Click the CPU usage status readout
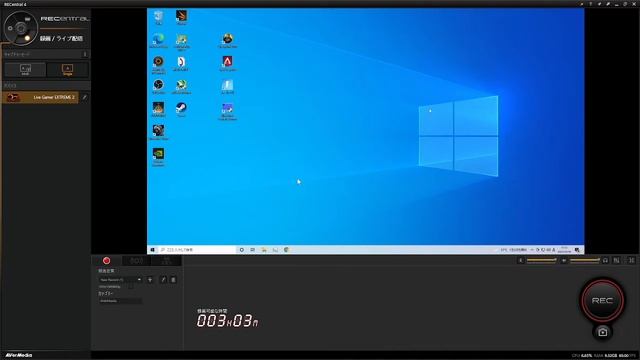Viewport: 640px width, 360px height. pos(582,356)
